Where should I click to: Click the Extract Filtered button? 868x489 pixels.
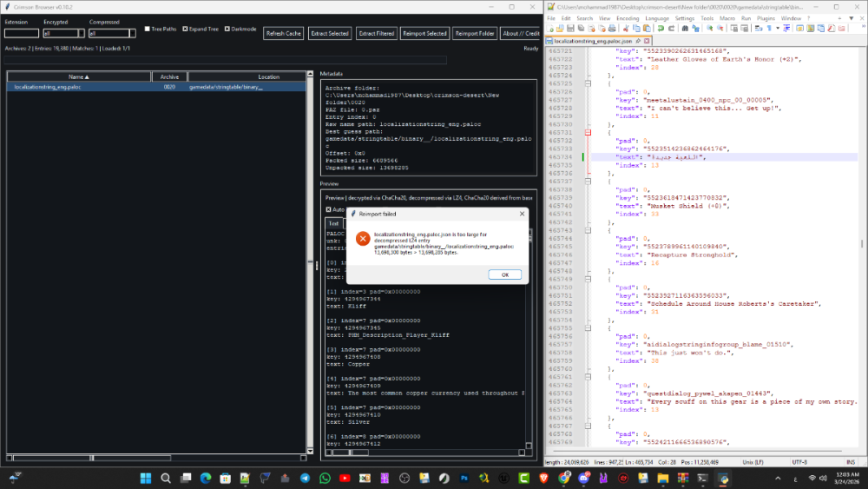point(376,33)
